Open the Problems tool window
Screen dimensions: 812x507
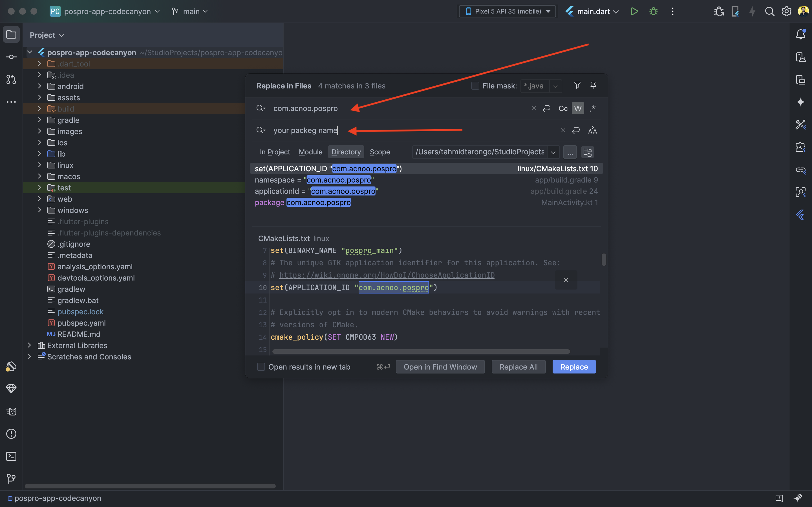(11, 433)
